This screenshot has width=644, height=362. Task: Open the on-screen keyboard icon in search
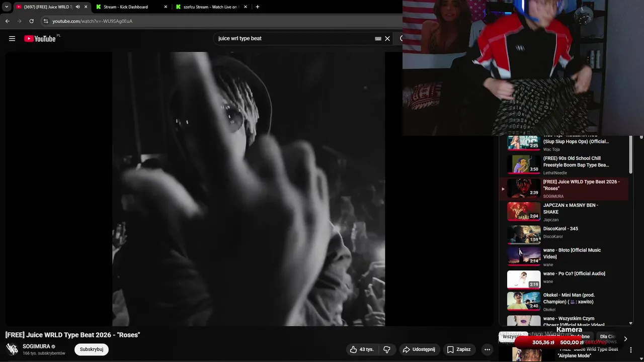click(378, 39)
